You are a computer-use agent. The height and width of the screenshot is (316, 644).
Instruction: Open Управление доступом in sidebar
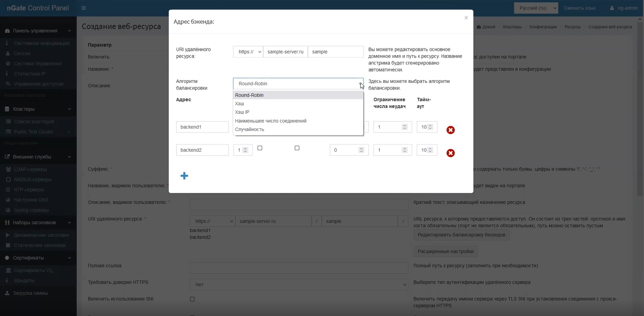38,84
